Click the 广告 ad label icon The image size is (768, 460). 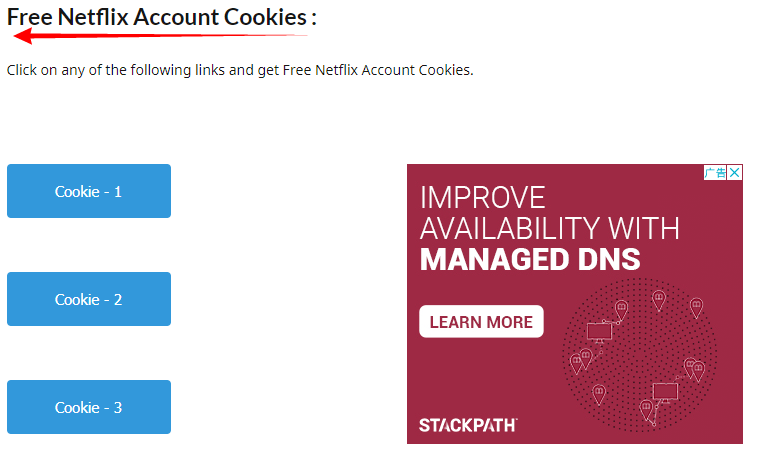[715, 173]
